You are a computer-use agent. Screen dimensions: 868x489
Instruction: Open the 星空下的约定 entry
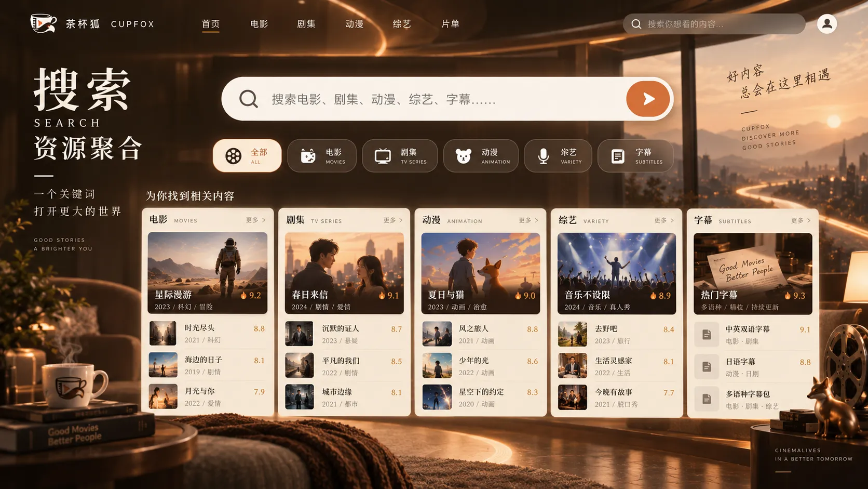(481, 398)
